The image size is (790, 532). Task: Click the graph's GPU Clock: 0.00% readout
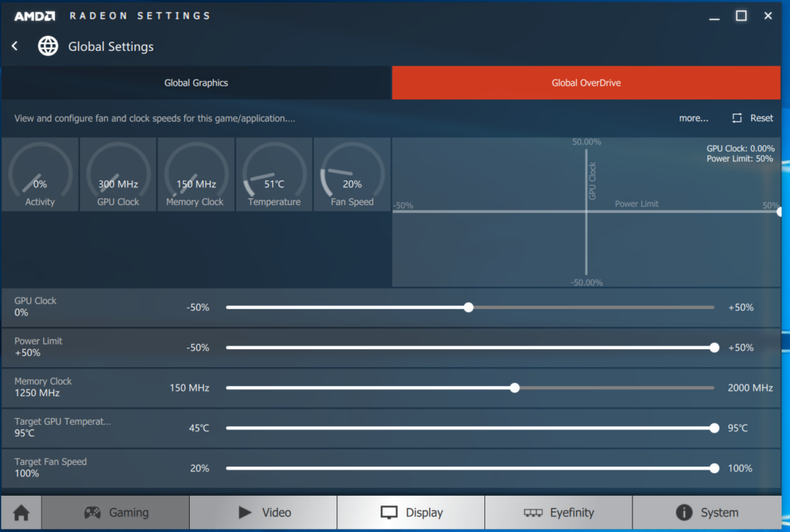pos(740,149)
